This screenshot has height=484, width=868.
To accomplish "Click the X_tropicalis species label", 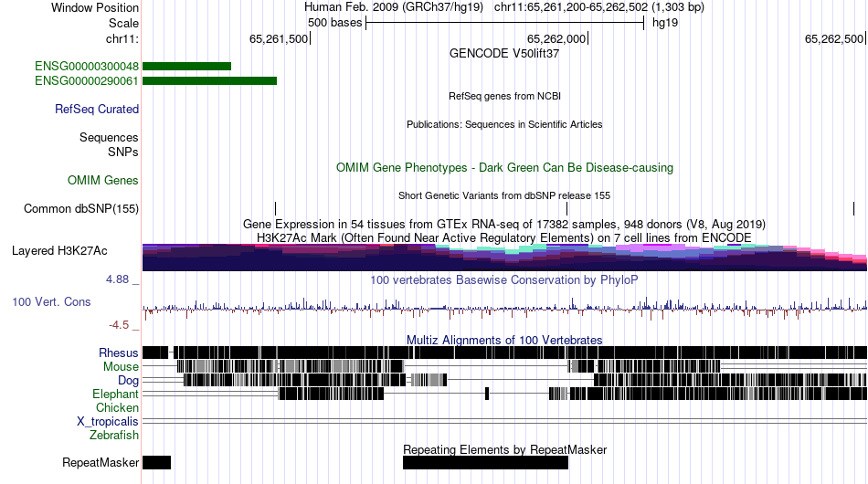I will [x=108, y=422].
